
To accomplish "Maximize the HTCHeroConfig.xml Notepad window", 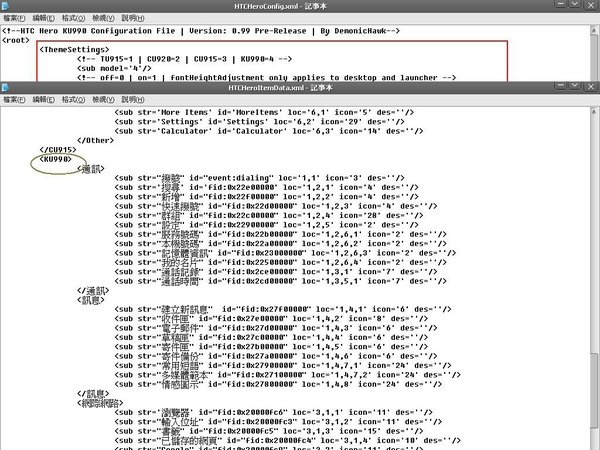I will point(575,5).
